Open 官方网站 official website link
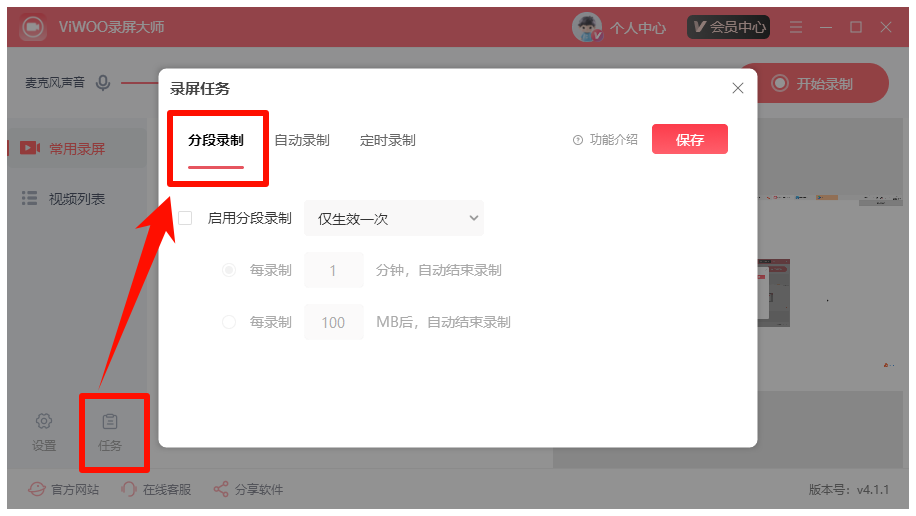 pyautogui.click(x=64, y=489)
